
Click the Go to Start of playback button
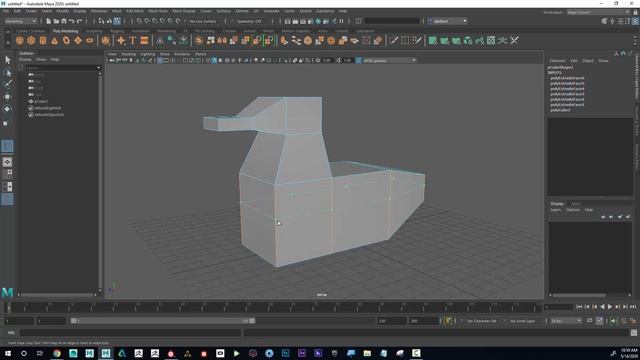579,307
